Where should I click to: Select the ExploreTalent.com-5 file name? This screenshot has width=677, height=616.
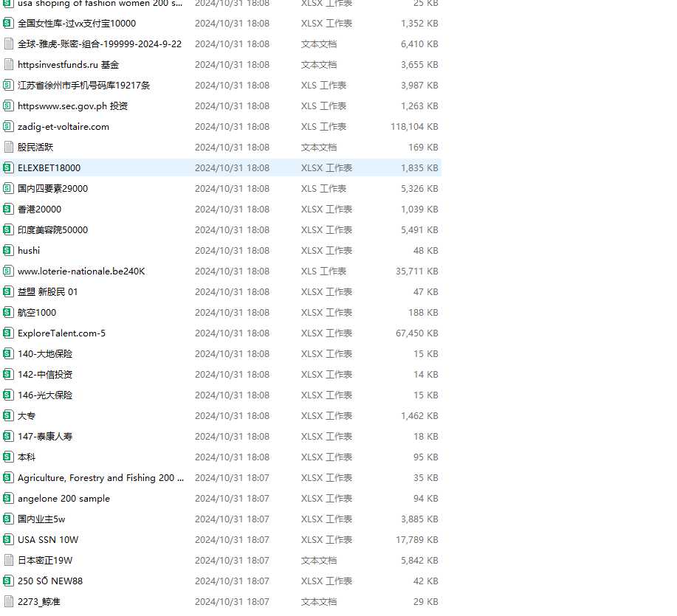coord(61,333)
